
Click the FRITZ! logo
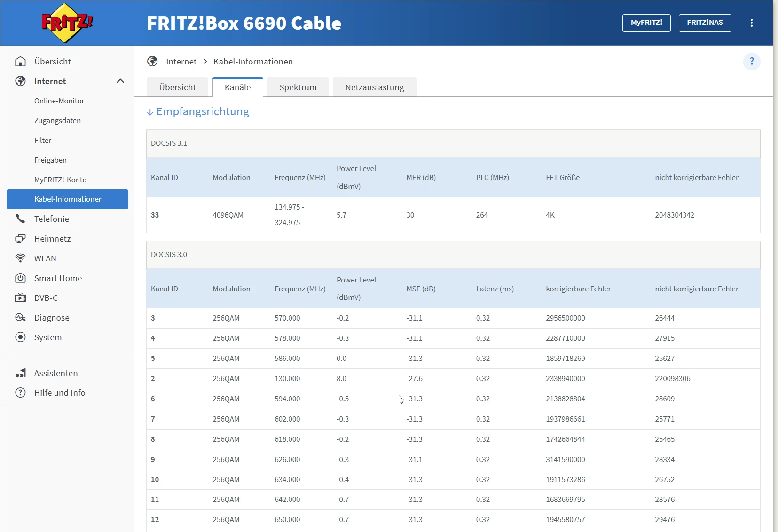click(x=67, y=23)
